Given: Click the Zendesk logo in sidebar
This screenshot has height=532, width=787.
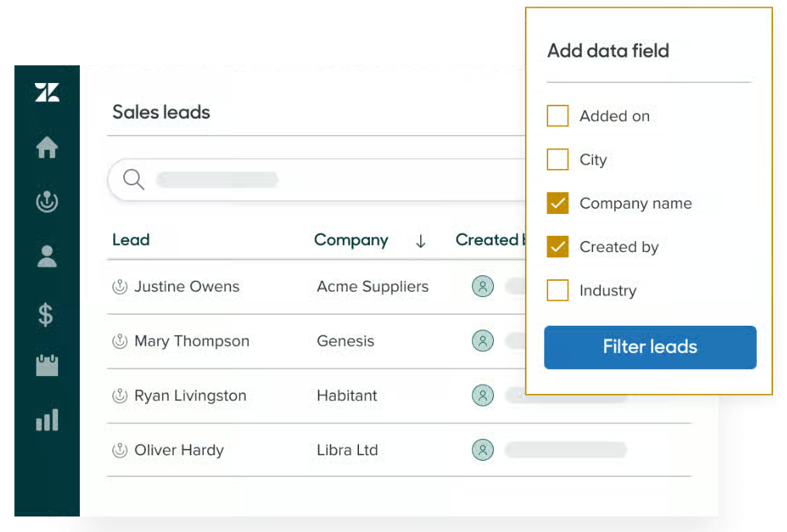Looking at the screenshot, I should 47,92.
